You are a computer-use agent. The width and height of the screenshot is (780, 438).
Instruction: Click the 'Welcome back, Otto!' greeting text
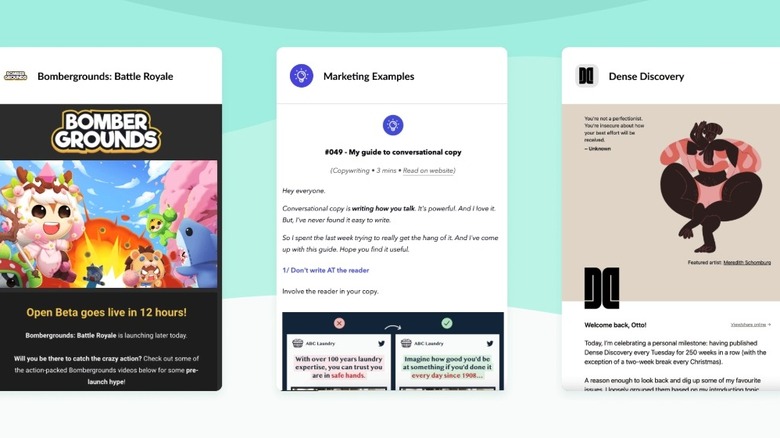tap(615, 325)
